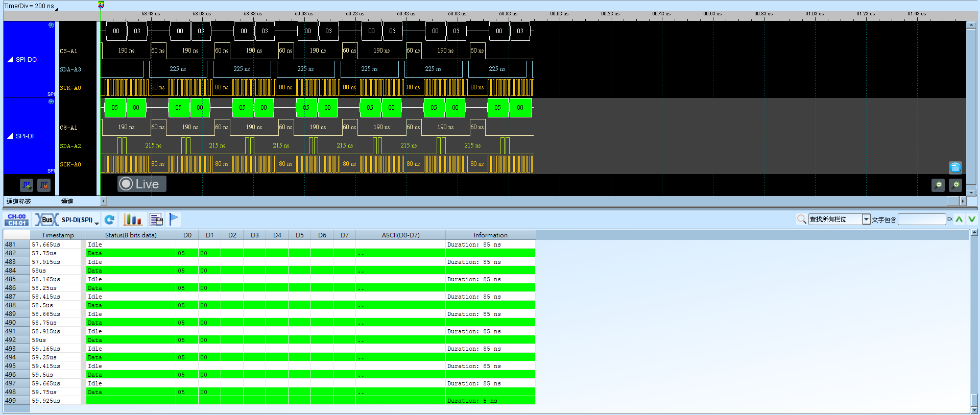This screenshot has width=980, height=415.
Task: Jump to previous search result arrow
Action: click(960, 219)
